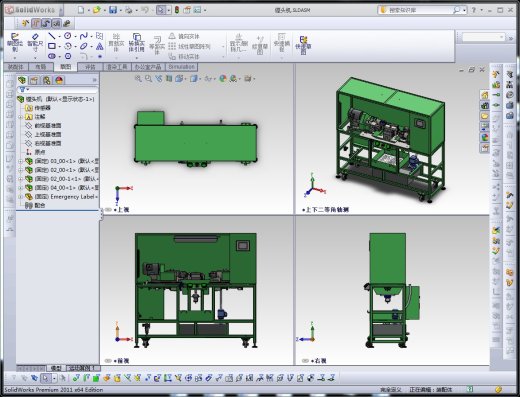Select the Circle sketch tool
520x397 pixels.
(x=68, y=36)
